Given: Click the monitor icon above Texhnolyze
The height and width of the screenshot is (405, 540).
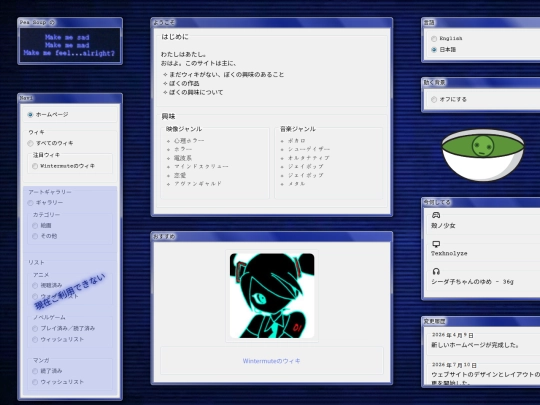Looking at the screenshot, I should coord(436,244).
